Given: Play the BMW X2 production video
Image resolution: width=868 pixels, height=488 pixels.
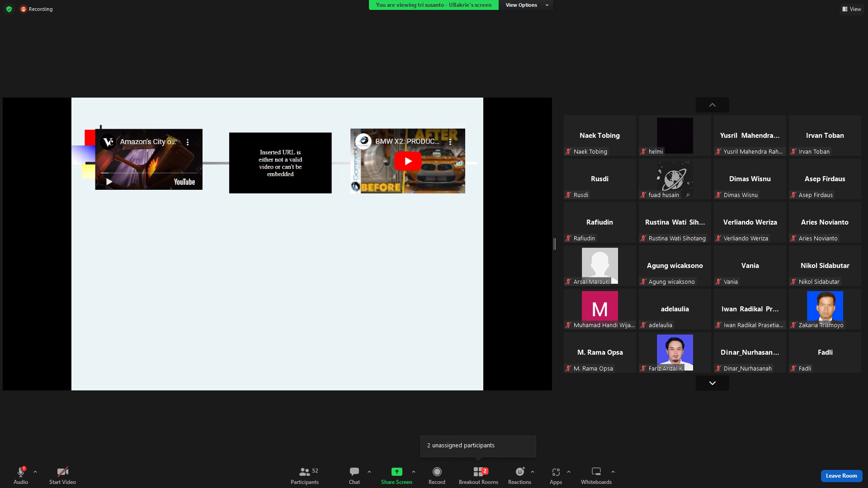Looking at the screenshot, I should coord(408,161).
